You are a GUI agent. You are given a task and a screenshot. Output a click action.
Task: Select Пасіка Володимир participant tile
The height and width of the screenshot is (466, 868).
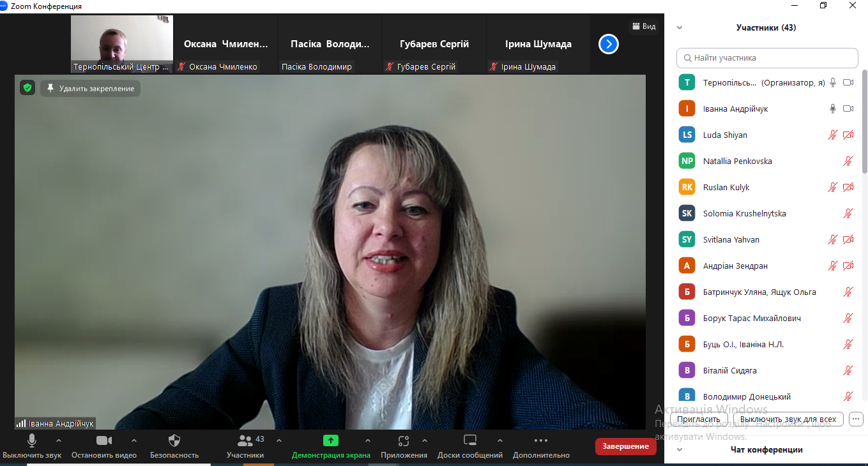pyautogui.click(x=330, y=44)
